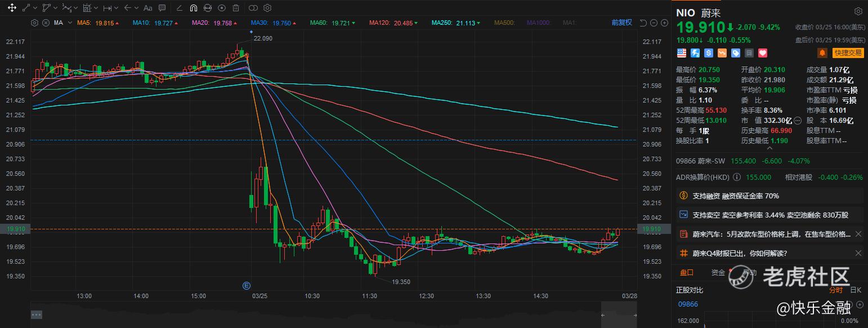Select the horizontal distance ruler tool
This screenshot has width=868, height=328.
tap(107, 8)
